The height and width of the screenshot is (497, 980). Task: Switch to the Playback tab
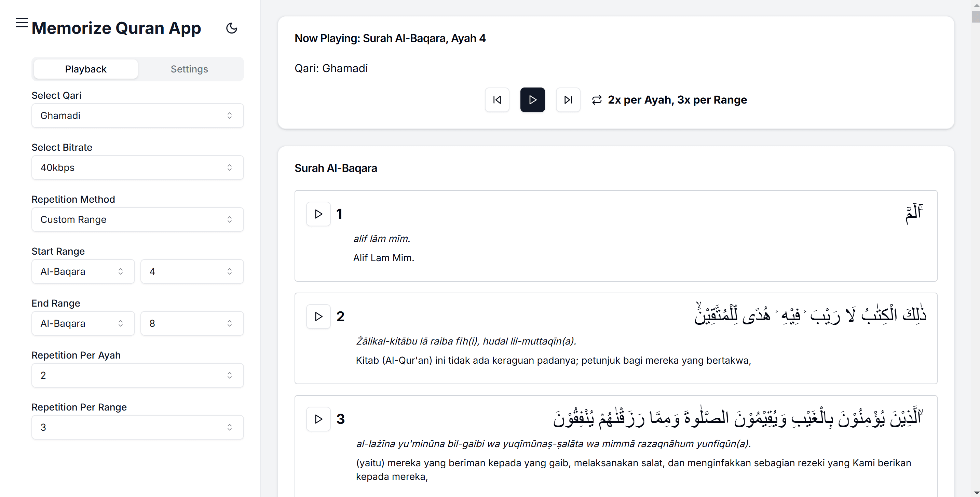[85, 69]
